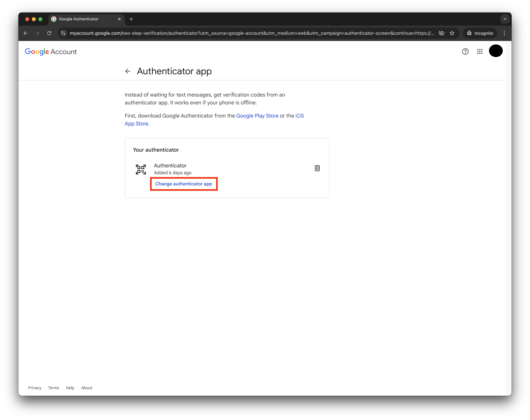Open a new tab with plus button
Image resolution: width=530 pixels, height=420 pixels.
coord(131,19)
